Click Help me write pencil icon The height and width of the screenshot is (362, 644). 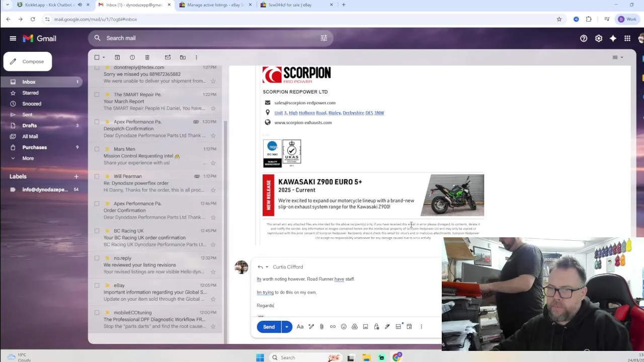[x=311, y=327]
